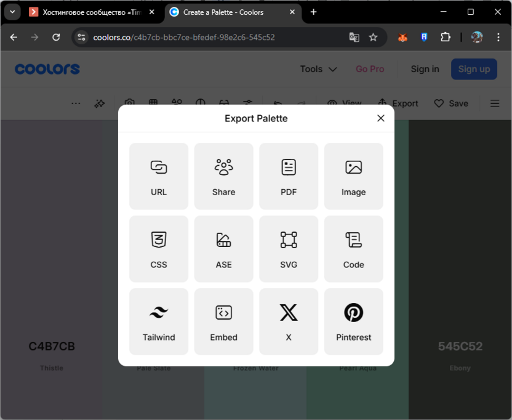Switch to the Create a Palette - Coolors tab
Screen dimensions: 512x420
233,12
